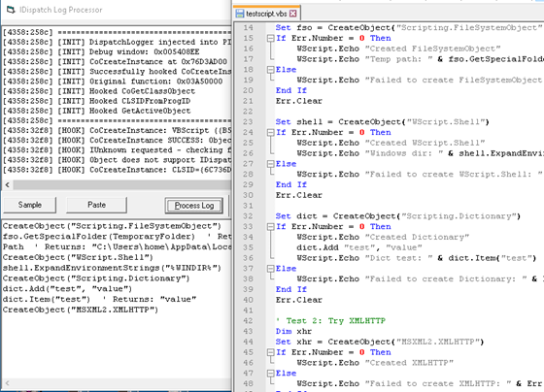Click the "' Test 2: Try XMLHTTP" comment
The height and width of the screenshot is (392, 544).
(330, 321)
